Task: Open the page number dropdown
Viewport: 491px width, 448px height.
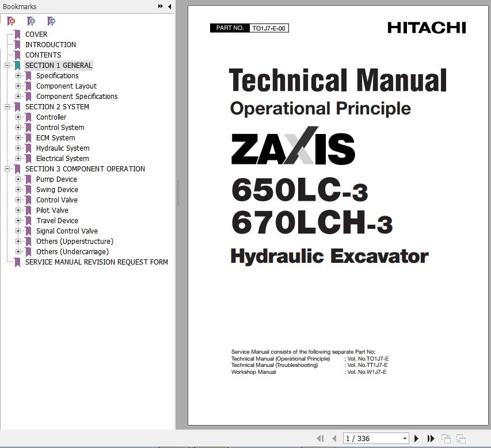Action: tap(405, 439)
